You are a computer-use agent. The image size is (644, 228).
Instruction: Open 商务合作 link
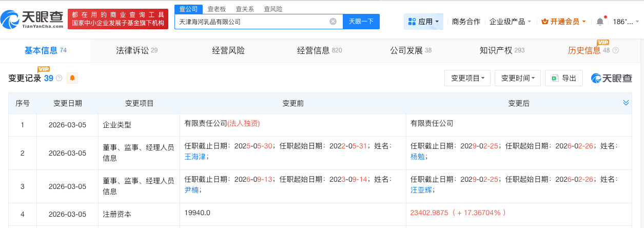466,22
